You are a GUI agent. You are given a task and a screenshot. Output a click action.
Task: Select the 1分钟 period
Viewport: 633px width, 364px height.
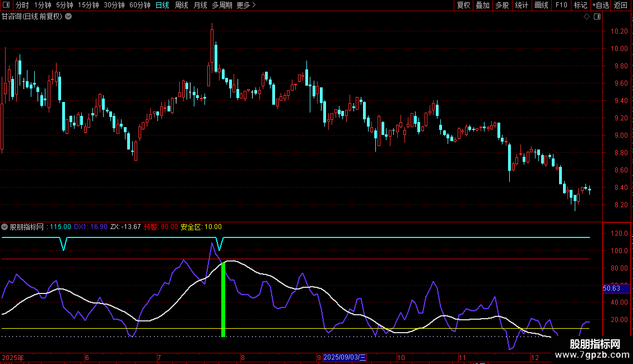(x=43, y=5)
